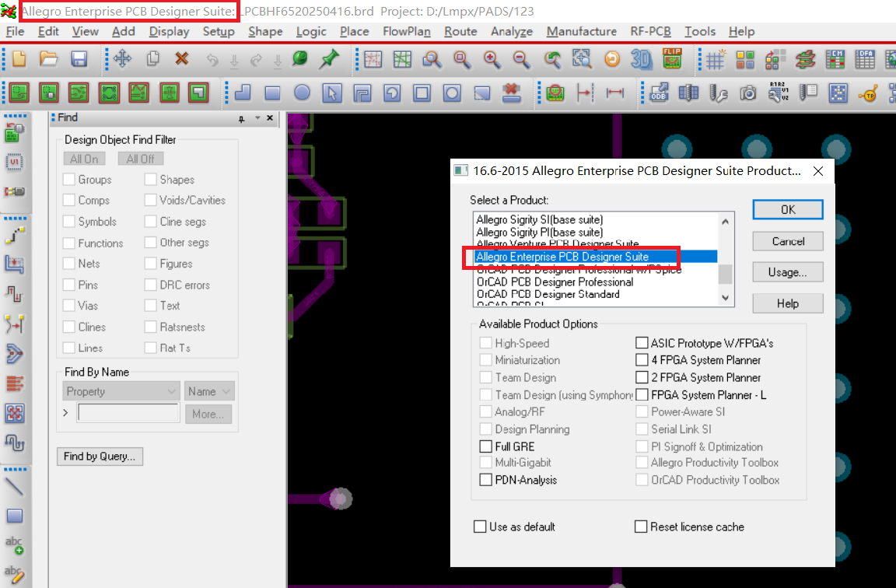Close the Find panel

[271, 117]
